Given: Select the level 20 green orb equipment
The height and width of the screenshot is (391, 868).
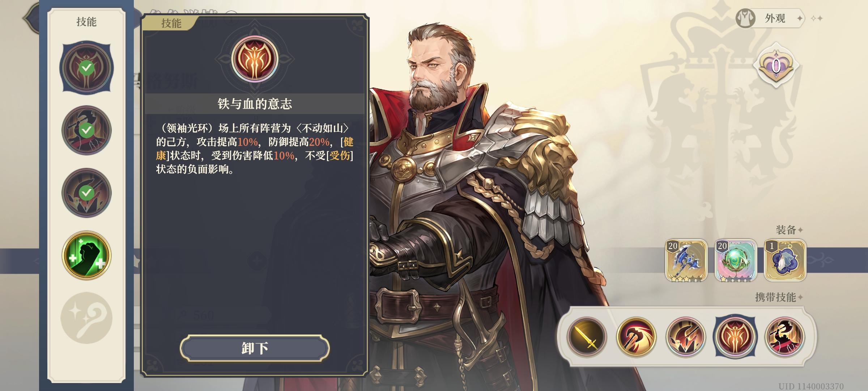Looking at the screenshot, I should (x=736, y=260).
